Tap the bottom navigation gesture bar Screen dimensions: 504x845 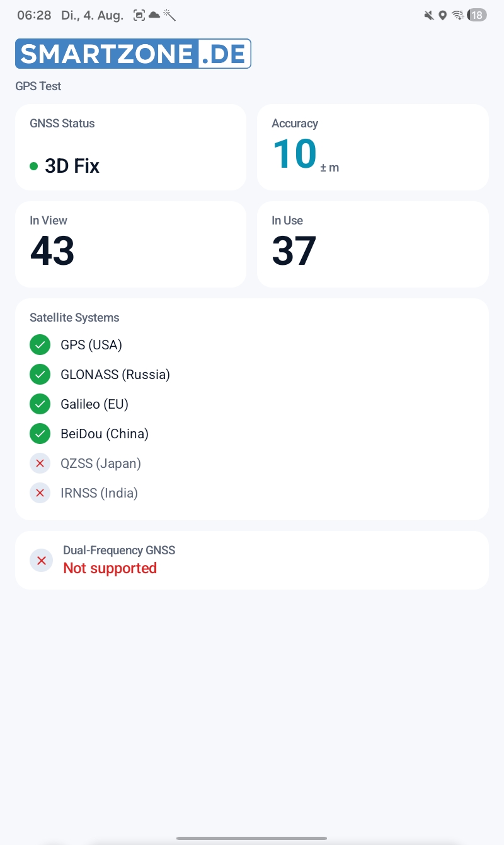tap(252, 838)
